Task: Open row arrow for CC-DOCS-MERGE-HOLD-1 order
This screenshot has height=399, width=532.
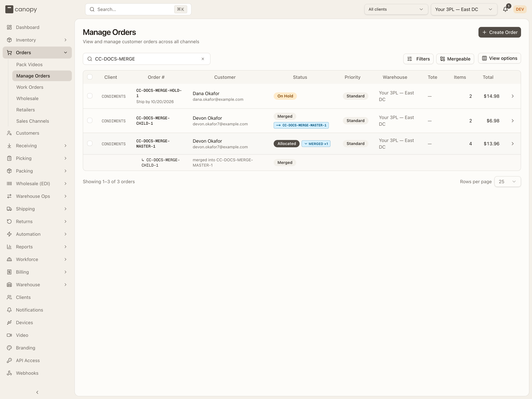Action: 513,96
